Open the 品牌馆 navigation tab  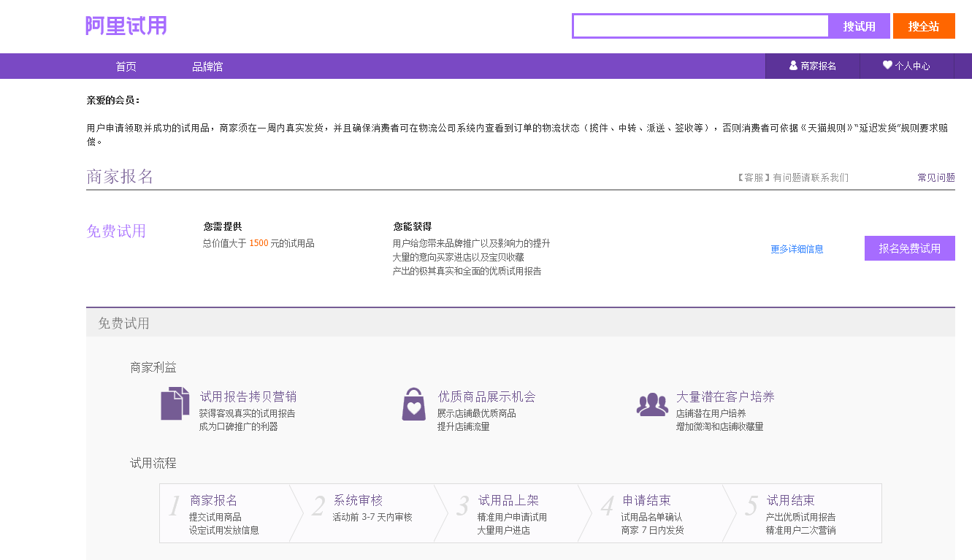pos(207,66)
